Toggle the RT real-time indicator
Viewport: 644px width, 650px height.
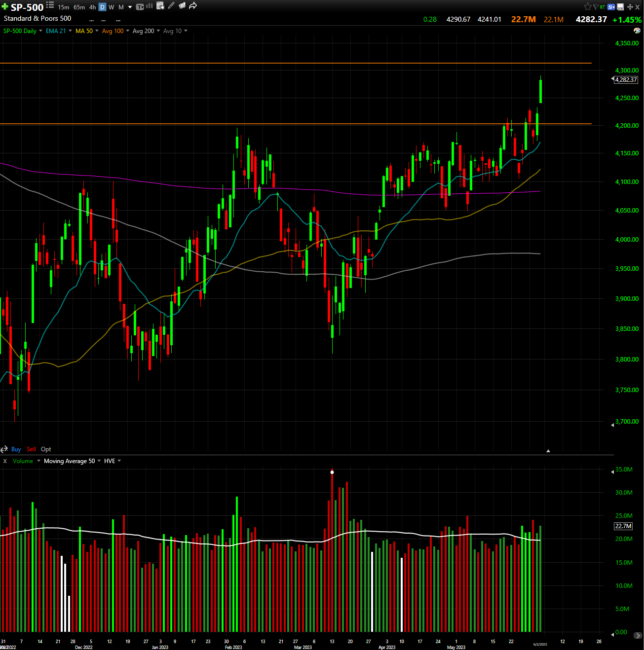[603, 7]
